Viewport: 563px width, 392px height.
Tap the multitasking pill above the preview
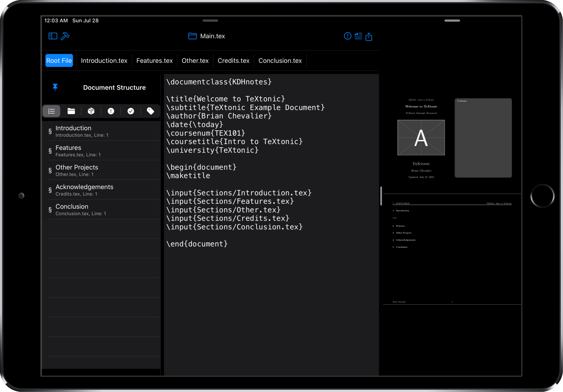pos(452,20)
